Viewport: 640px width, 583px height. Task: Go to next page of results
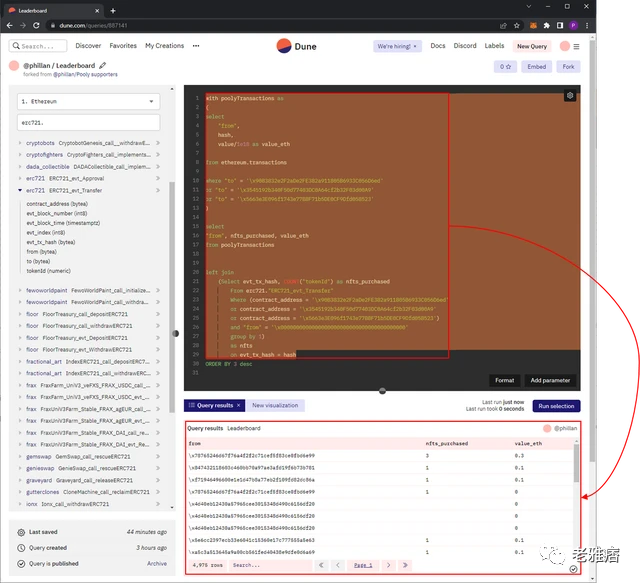coord(388,565)
